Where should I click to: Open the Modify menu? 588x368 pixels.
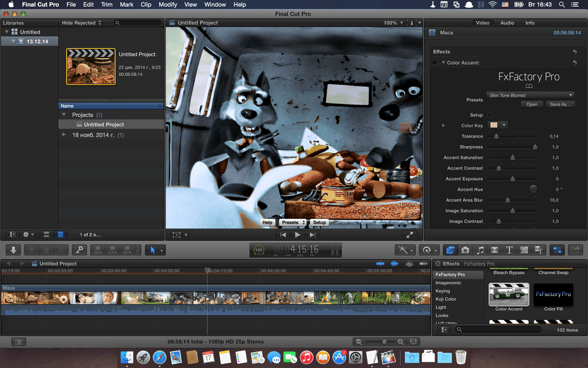[168, 4]
